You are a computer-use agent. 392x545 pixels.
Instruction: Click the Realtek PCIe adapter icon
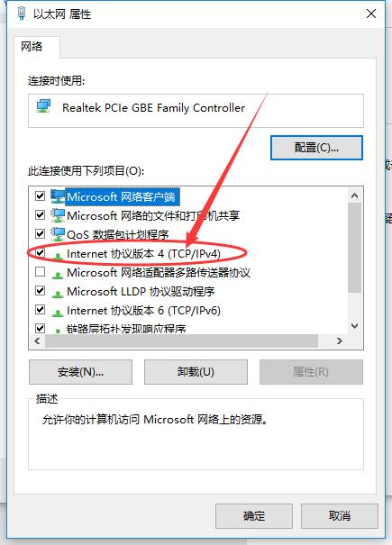[x=44, y=106]
